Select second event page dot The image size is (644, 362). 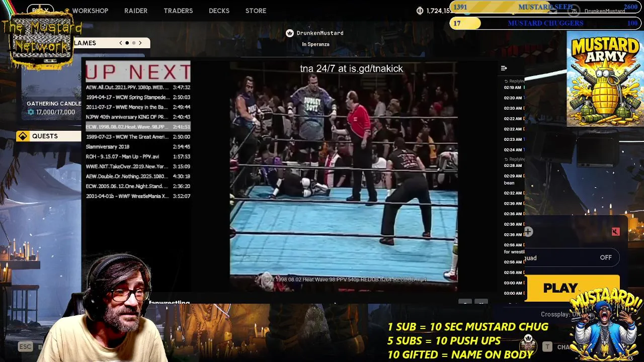(x=133, y=43)
